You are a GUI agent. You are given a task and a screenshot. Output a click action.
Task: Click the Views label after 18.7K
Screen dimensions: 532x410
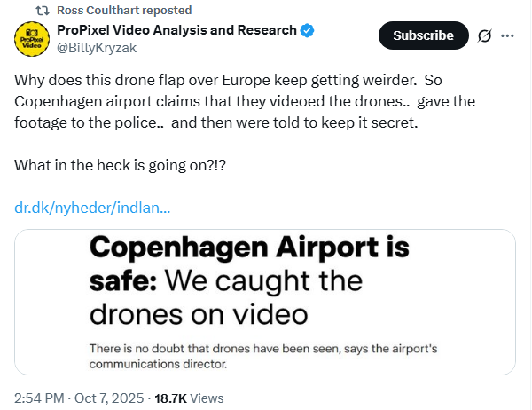point(206,398)
